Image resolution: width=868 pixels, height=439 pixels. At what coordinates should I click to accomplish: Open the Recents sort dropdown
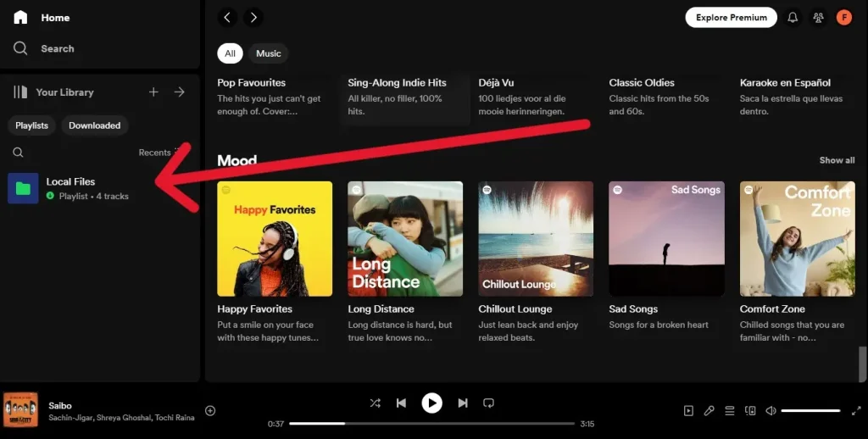pyautogui.click(x=159, y=153)
